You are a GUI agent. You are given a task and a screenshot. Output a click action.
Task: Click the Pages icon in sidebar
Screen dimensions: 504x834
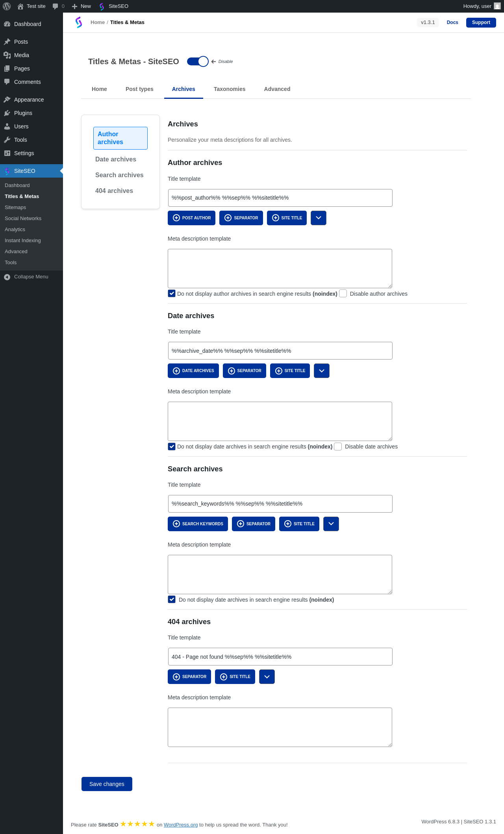(7, 69)
